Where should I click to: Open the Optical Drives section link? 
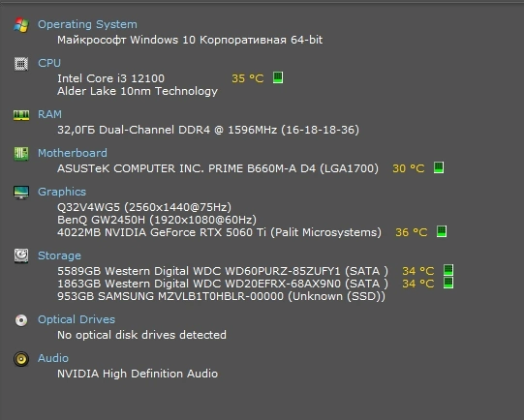pyautogui.click(x=77, y=319)
